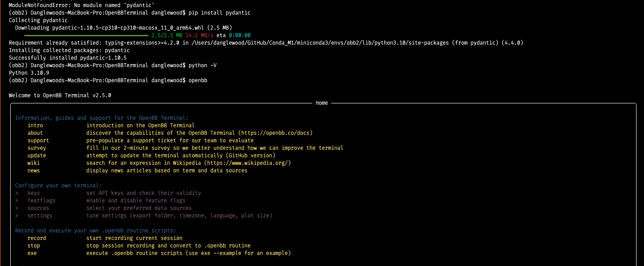Screen dimensions: 644x266
Task: Click the exe routine command
Action: (32, 253)
